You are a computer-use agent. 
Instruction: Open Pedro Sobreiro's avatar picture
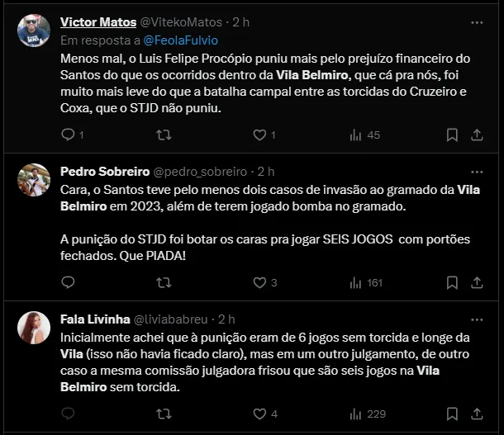pyautogui.click(x=34, y=180)
